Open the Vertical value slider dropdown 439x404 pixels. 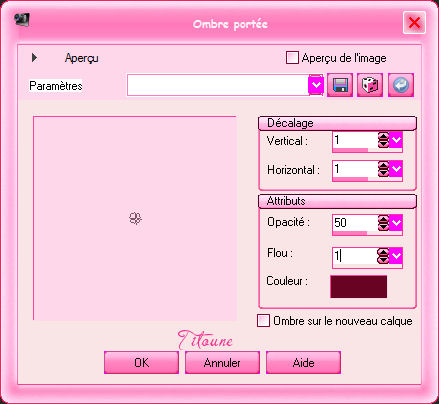[x=396, y=140]
